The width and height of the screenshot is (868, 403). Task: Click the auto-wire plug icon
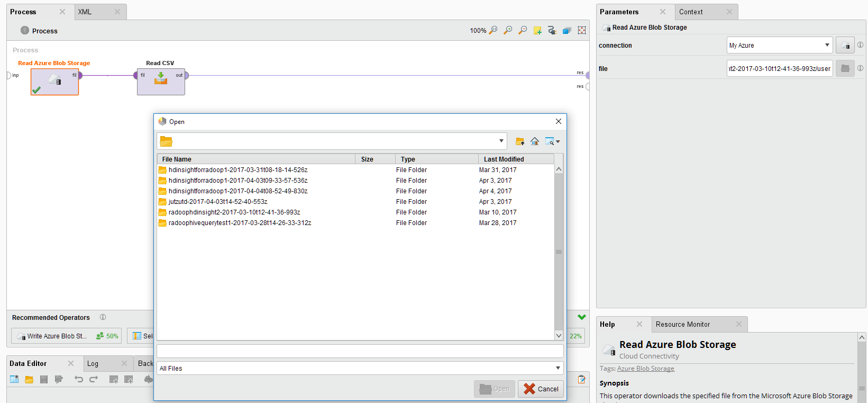(x=552, y=31)
